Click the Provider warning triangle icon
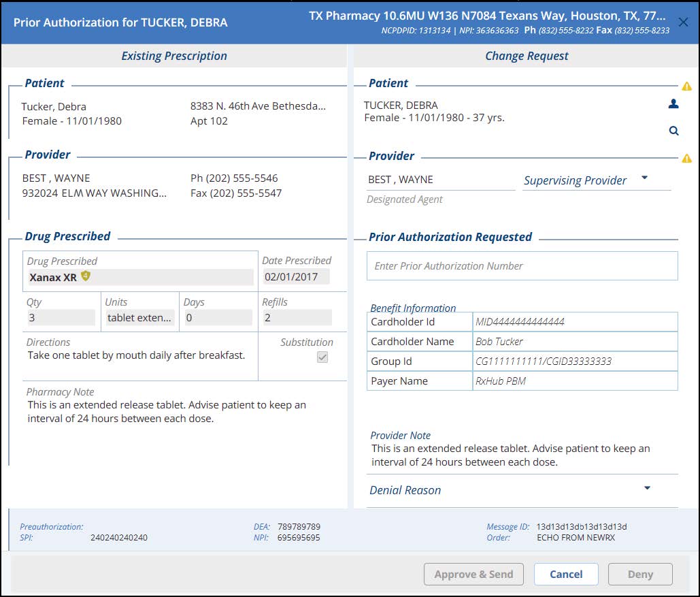Image resolution: width=700 pixels, height=597 pixels. click(686, 159)
